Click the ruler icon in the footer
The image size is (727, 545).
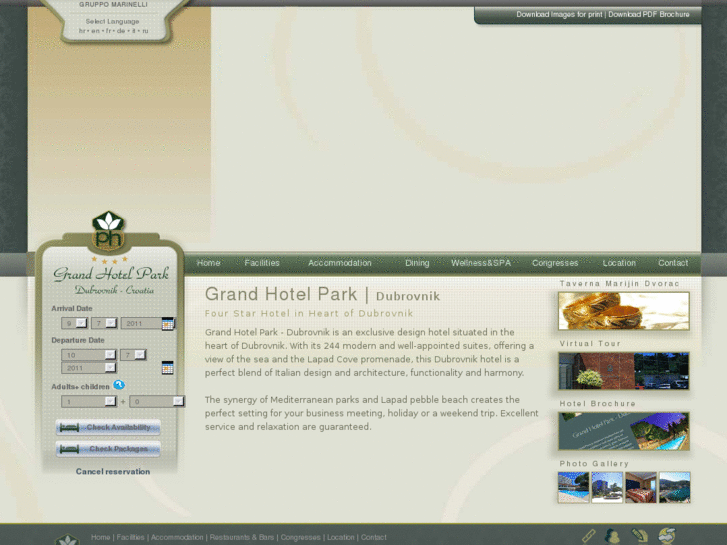589,536
